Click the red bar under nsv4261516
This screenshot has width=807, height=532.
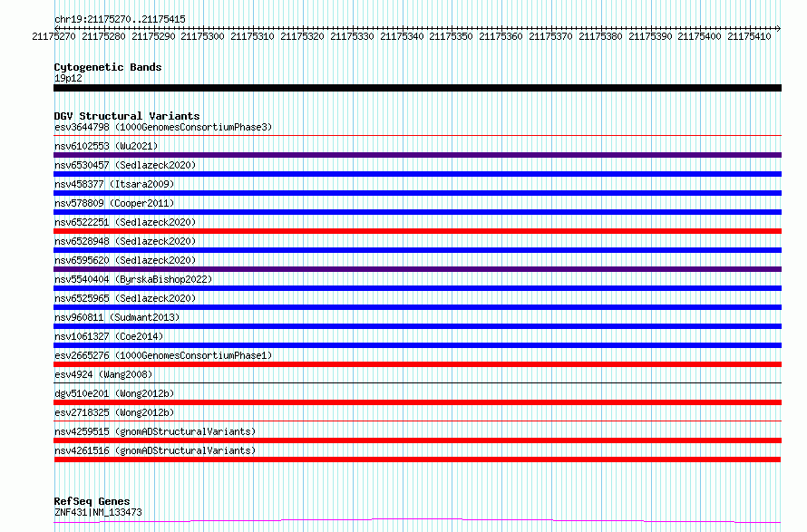(x=417, y=459)
